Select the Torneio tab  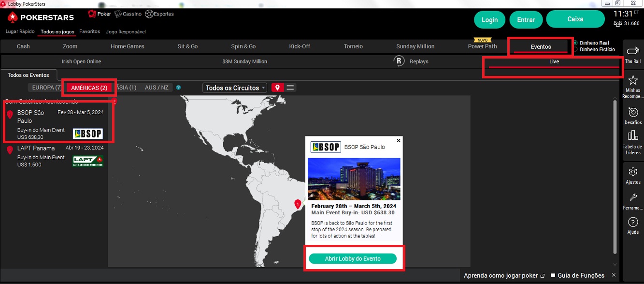click(x=353, y=46)
